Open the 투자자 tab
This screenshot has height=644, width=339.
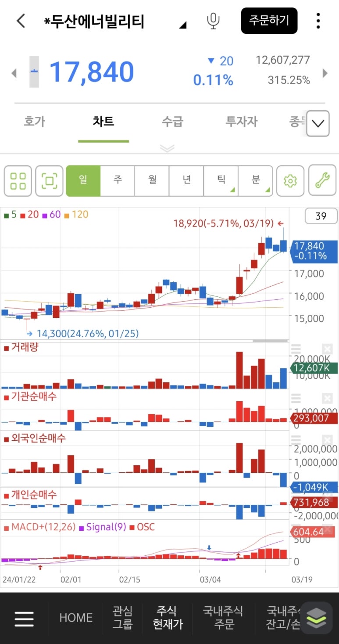tap(242, 121)
